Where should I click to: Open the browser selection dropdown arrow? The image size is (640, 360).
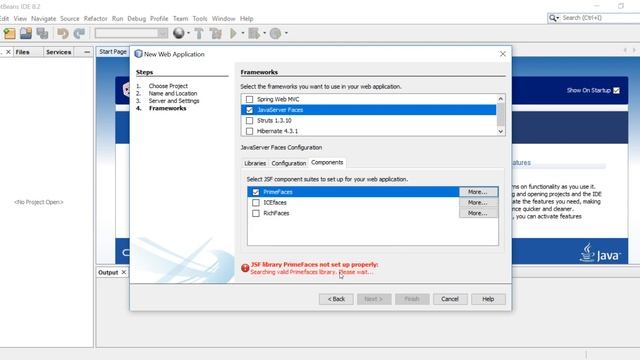tap(188, 33)
